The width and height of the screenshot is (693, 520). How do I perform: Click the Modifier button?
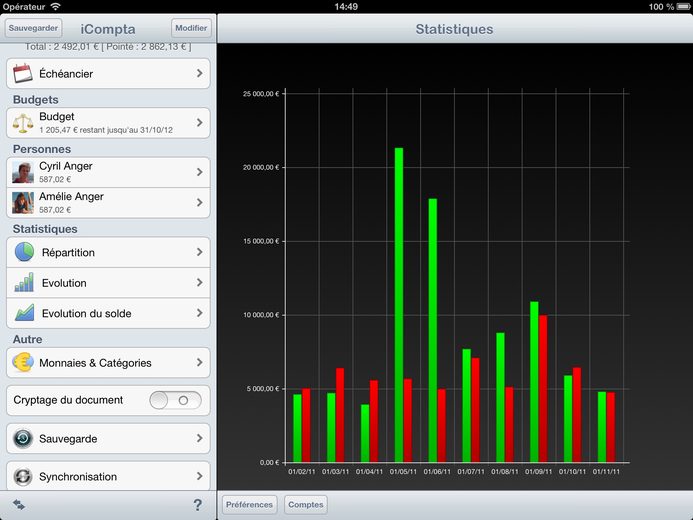coord(191,28)
